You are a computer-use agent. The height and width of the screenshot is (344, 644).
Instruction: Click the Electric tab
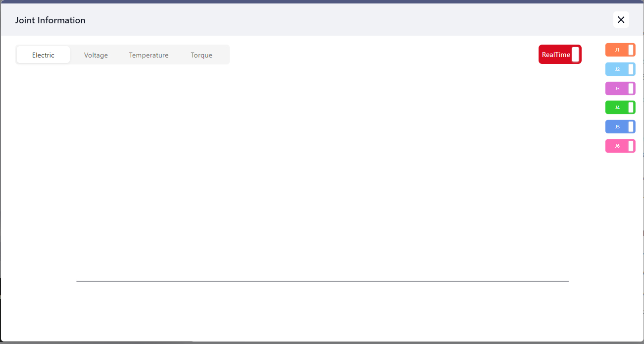click(44, 55)
